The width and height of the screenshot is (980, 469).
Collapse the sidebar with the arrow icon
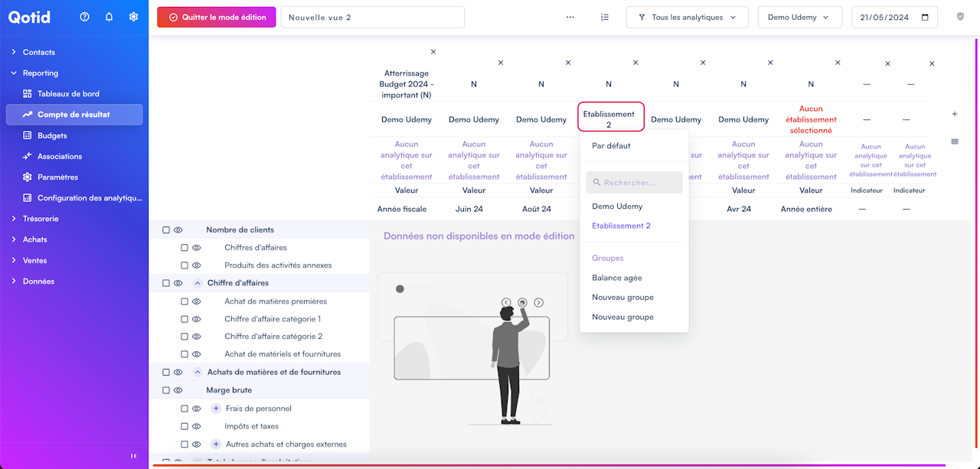click(134, 456)
